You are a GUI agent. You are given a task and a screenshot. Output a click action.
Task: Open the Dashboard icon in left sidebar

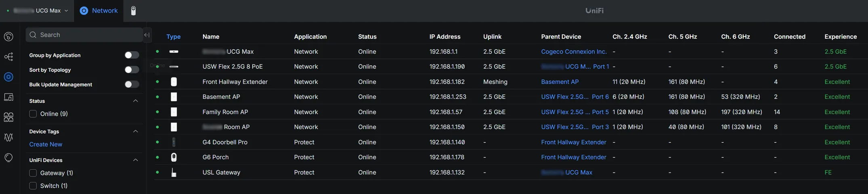click(8, 37)
